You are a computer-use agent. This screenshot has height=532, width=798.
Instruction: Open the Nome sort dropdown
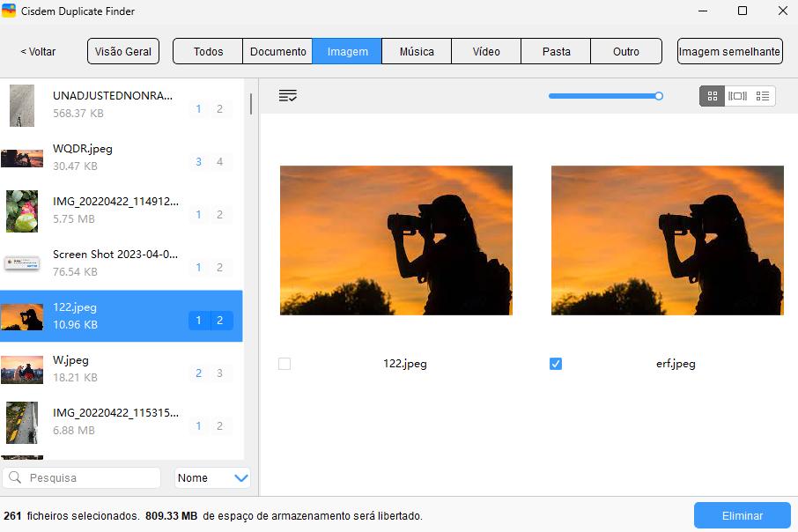pyautogui.click(x=212, y=478)
